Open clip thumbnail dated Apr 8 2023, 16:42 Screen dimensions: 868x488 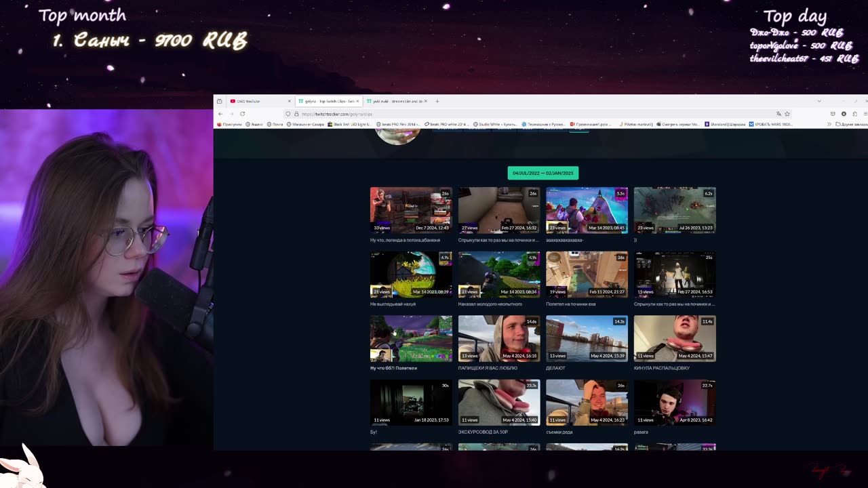(x=675, y=403)
